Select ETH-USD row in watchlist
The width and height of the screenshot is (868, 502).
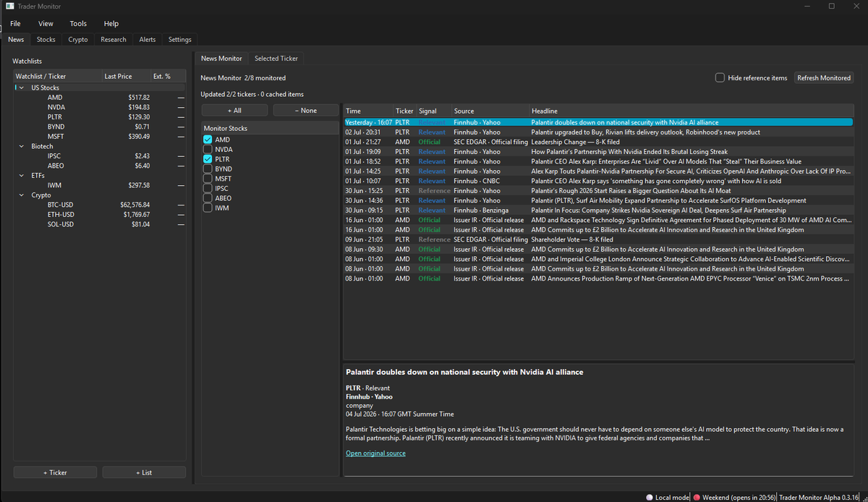[x=100, y=215]
